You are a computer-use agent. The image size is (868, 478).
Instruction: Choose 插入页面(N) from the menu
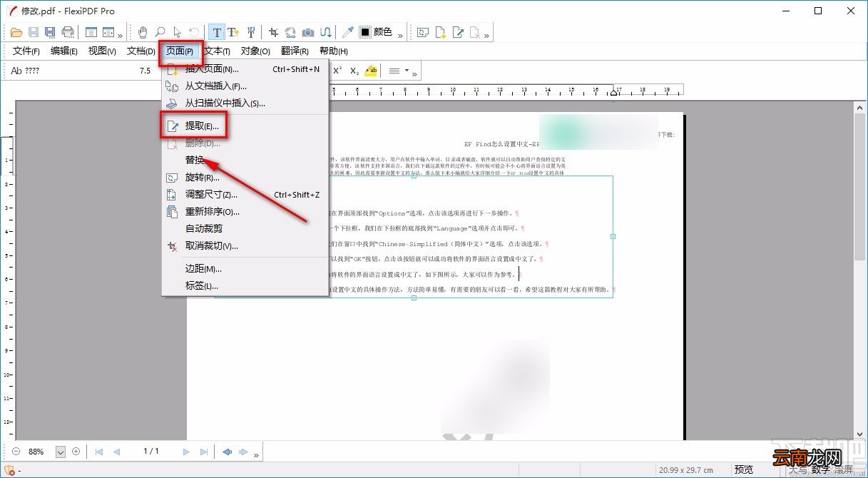click(245, 69)
